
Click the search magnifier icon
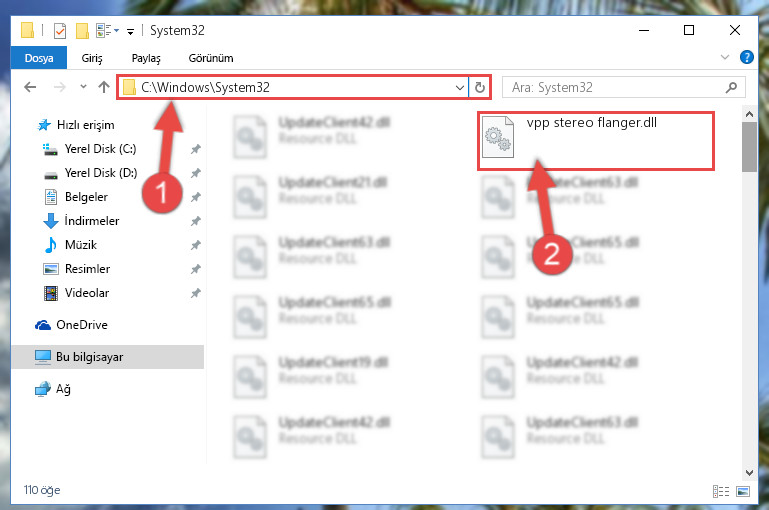tap(731, 87)
